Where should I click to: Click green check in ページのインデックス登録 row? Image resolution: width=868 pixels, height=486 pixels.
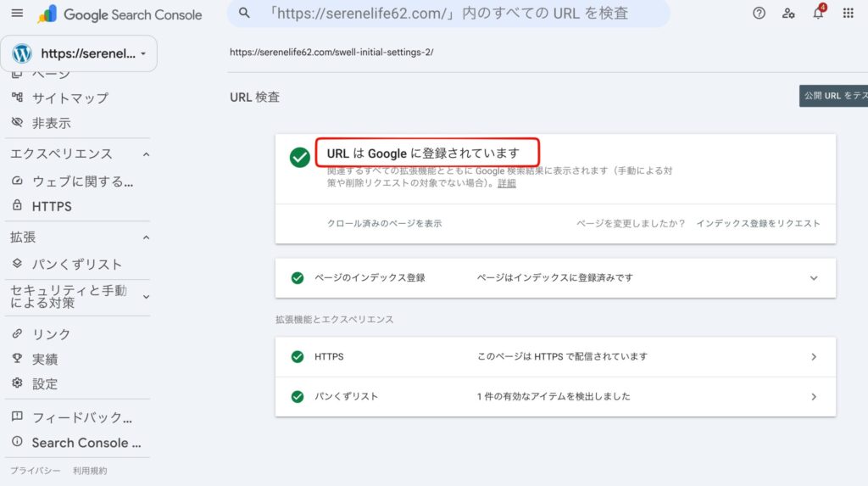pyautogui.click(x=298, y=277)
